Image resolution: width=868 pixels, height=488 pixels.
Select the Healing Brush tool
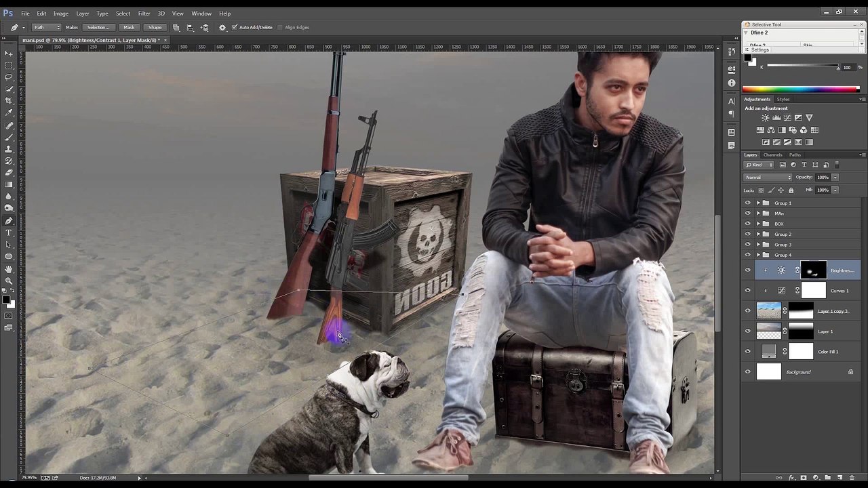pyautogui.click(x=9, y=125)
